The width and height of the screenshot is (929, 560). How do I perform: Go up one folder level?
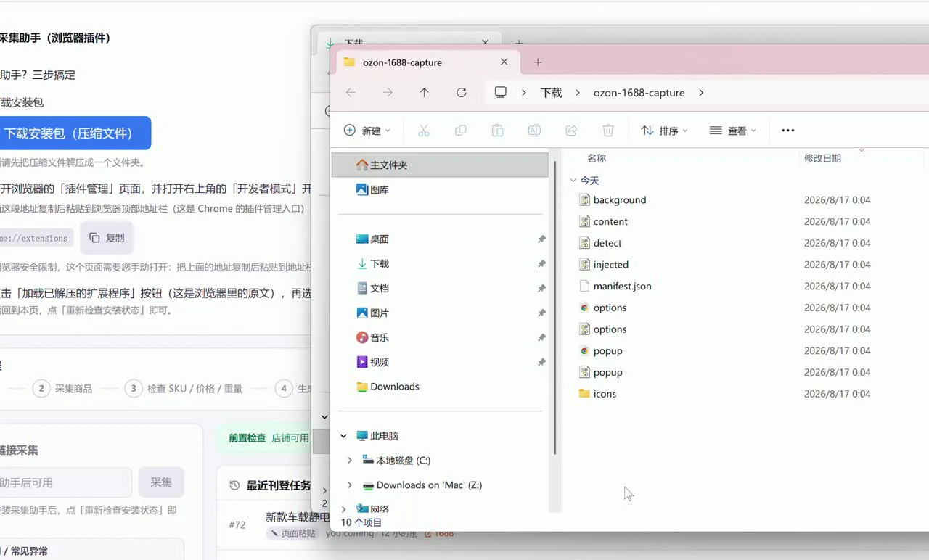[x=425, y=93]
